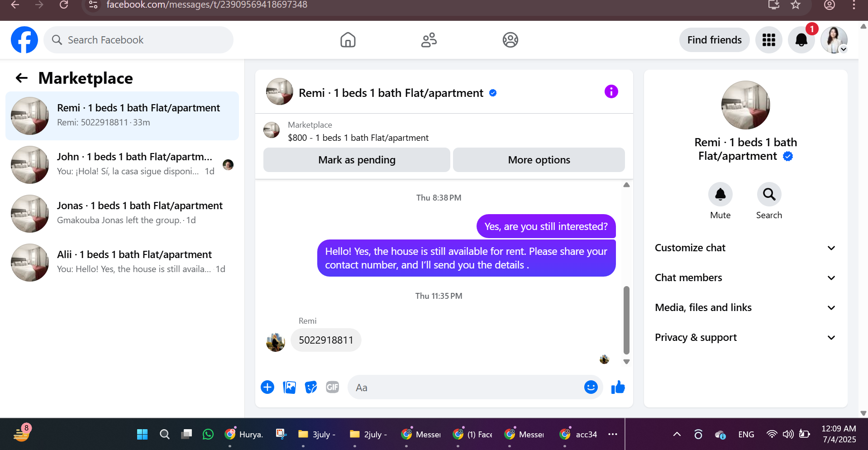The height and width of the screenshot is (450, 868).
Task: Open WhatsApp from taskbar
Action: [x=208, y=434]
